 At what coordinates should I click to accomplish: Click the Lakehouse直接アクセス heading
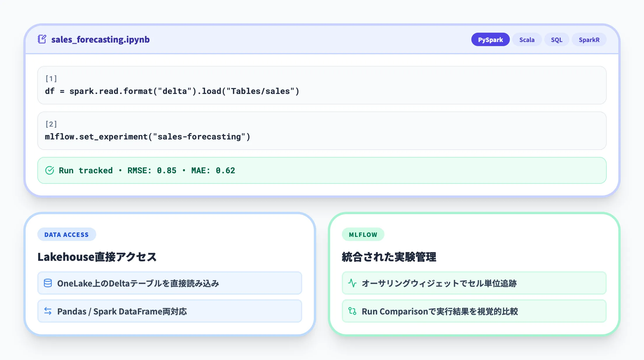pyautogui.click(x=97, y=257)
